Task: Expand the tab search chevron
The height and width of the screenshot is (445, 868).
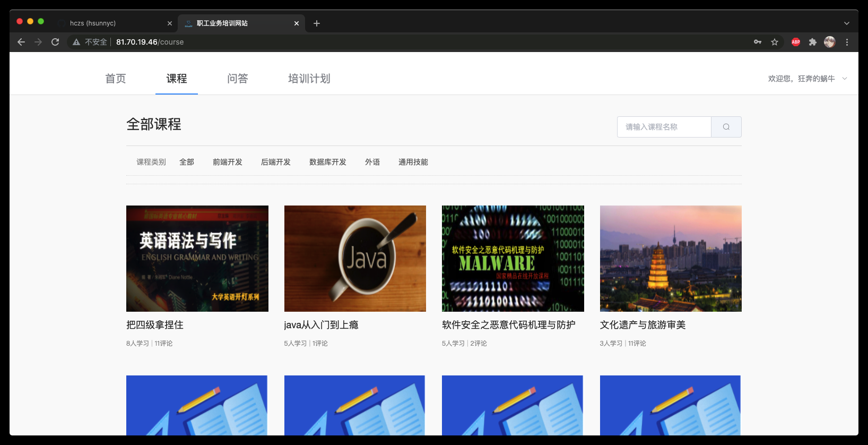Action: click(x=847, y=23)
